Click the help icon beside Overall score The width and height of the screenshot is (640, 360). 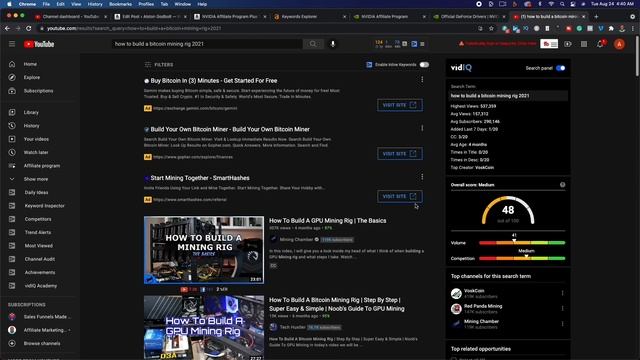click(x=562, y=184)
